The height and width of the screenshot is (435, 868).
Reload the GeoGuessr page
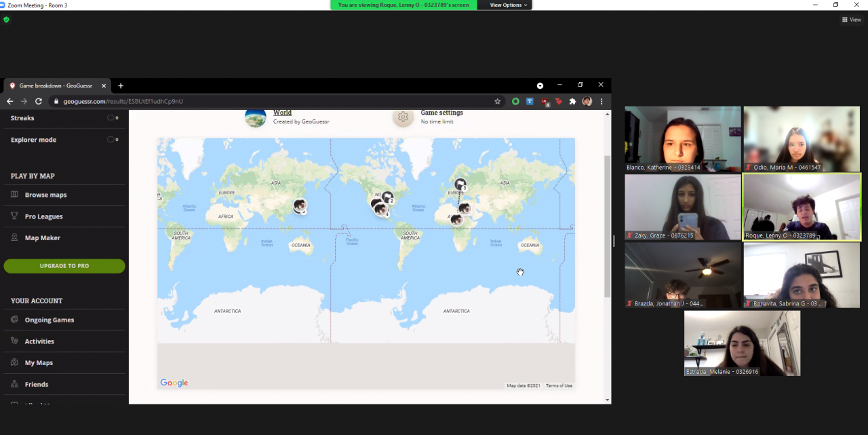point(39,101)
